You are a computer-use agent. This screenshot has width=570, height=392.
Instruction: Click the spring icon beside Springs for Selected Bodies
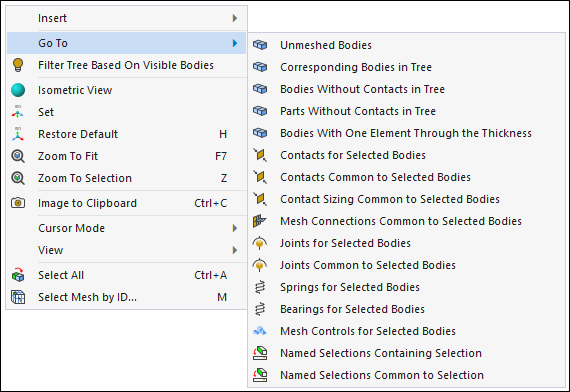click(260, 287)
